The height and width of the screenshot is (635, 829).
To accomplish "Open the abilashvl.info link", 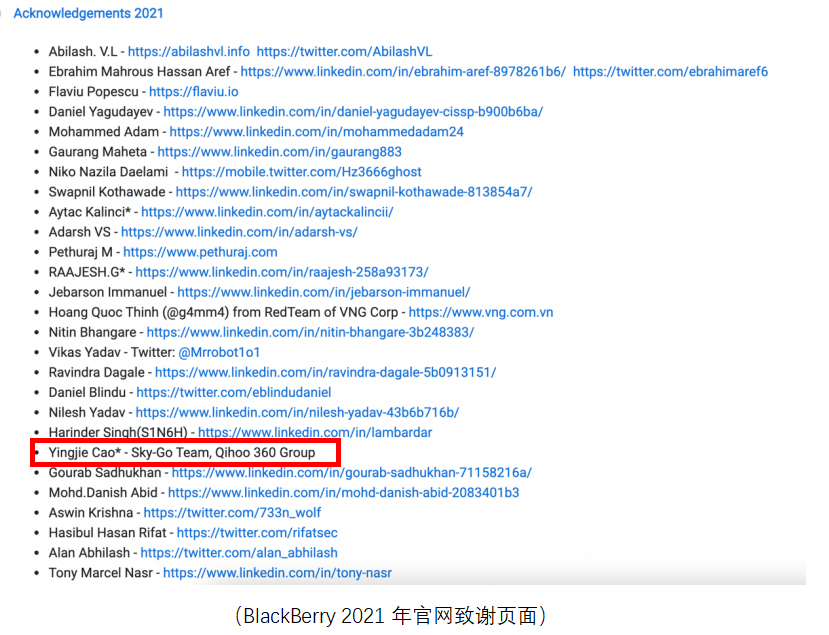I will [x=189, y=51].
